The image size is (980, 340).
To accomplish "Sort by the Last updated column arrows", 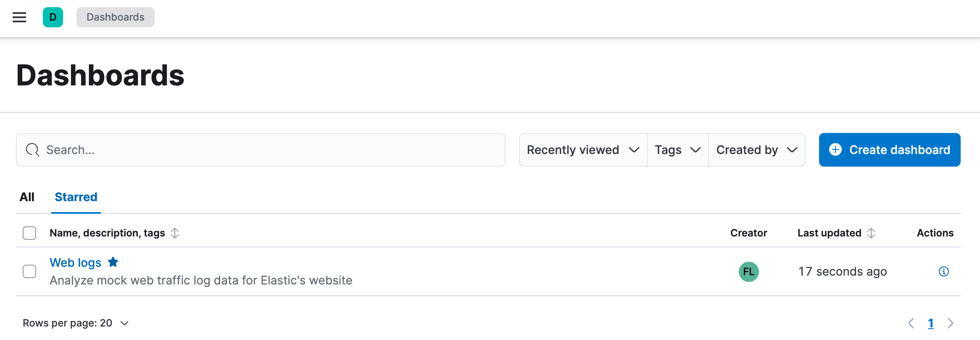I will 871,233.
